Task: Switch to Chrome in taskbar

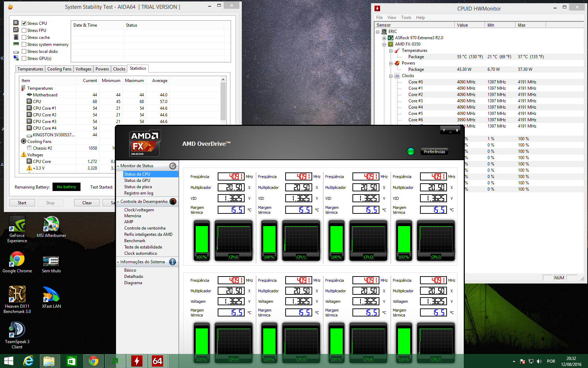Action: [x=93, y=361]
